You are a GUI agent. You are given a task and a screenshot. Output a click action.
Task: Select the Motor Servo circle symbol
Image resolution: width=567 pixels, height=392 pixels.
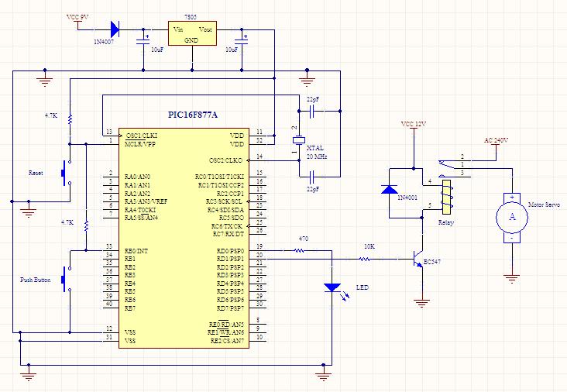511,218
